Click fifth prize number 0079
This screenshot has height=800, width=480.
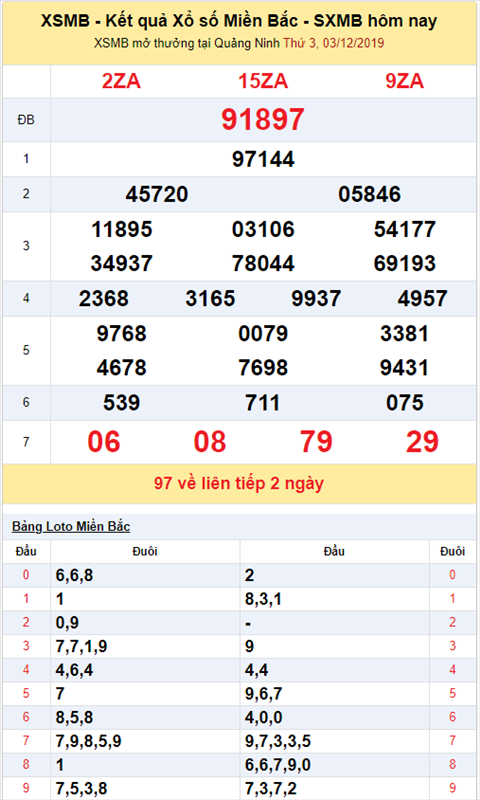[x=263, y=334]
